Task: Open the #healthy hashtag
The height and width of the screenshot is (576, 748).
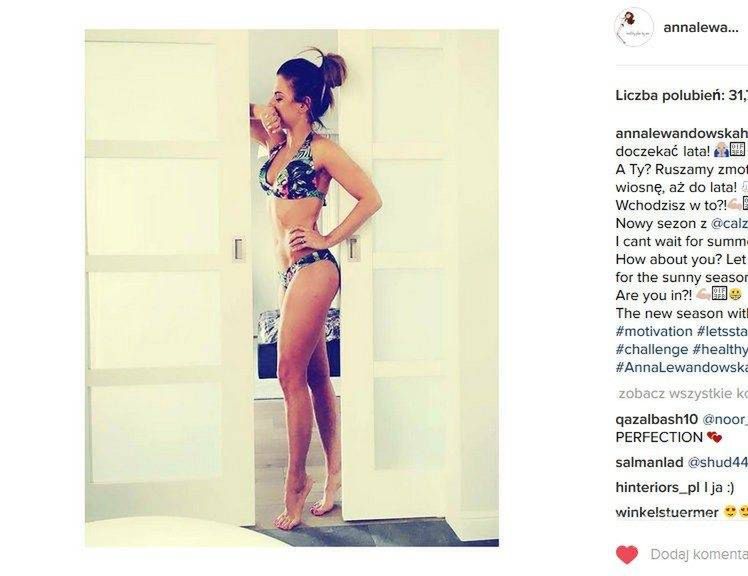Action: (720, 349)
